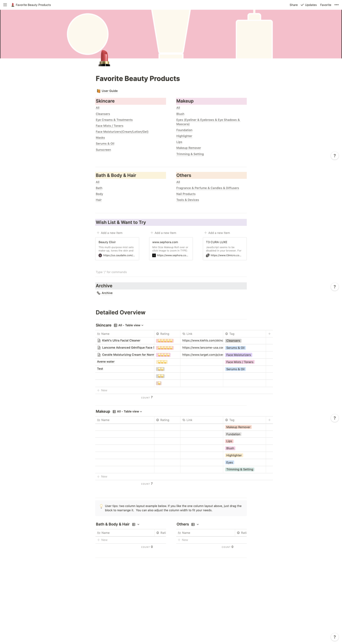Viewport: 342px width, 644px height.
Task: Open the sidebar hamburger menu
Action: pyautogui.click(x=5, y=5)
